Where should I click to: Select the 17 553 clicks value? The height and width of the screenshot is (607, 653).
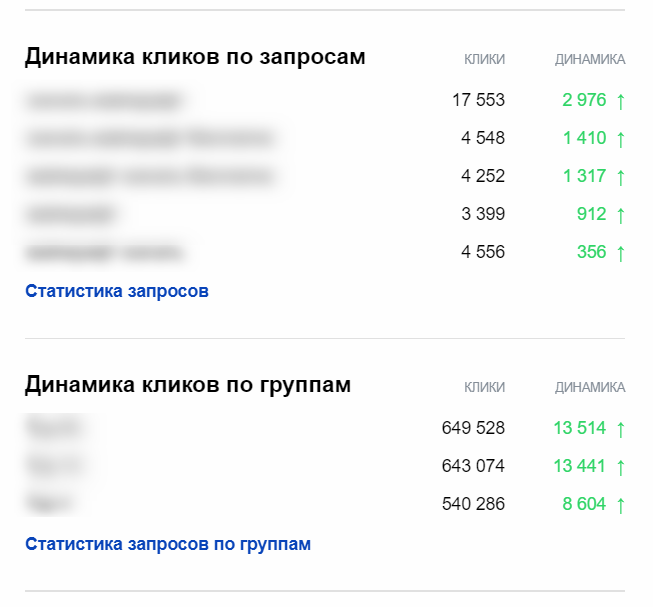click(478, 100)
